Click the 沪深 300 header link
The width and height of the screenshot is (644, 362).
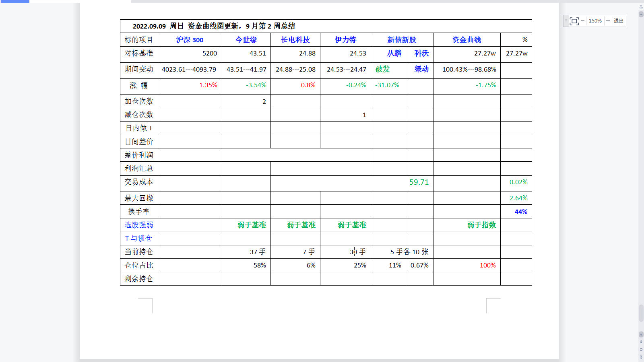pos(190,40)
